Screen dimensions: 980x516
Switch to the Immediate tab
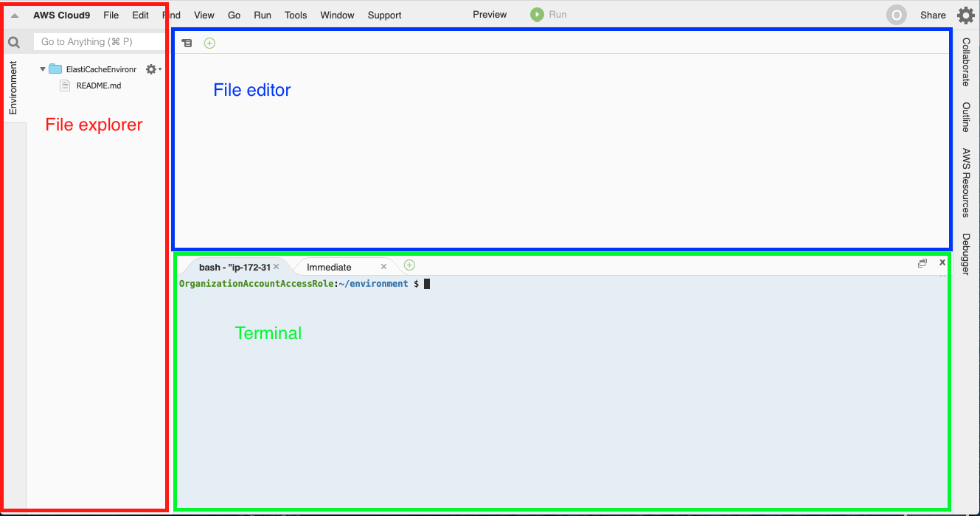329,267
